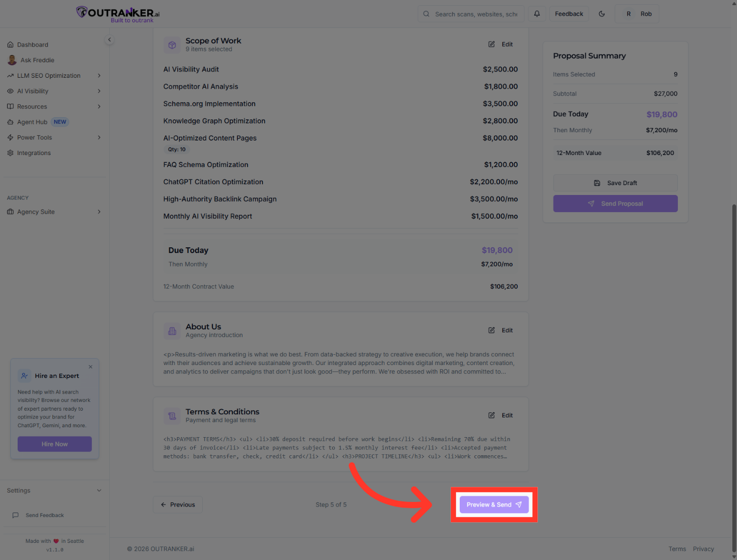
Task: Click the Send Proposal button
Action: tap(615, 204)
